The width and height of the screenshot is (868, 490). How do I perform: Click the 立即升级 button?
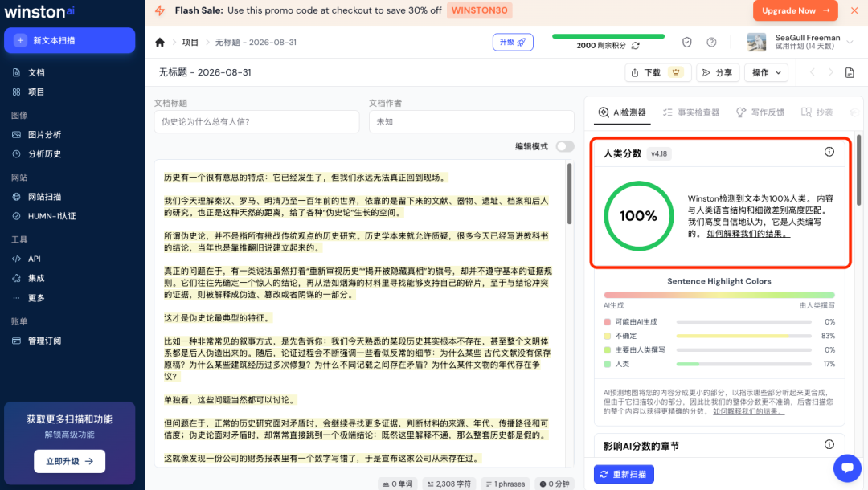(x=70, y=461)
